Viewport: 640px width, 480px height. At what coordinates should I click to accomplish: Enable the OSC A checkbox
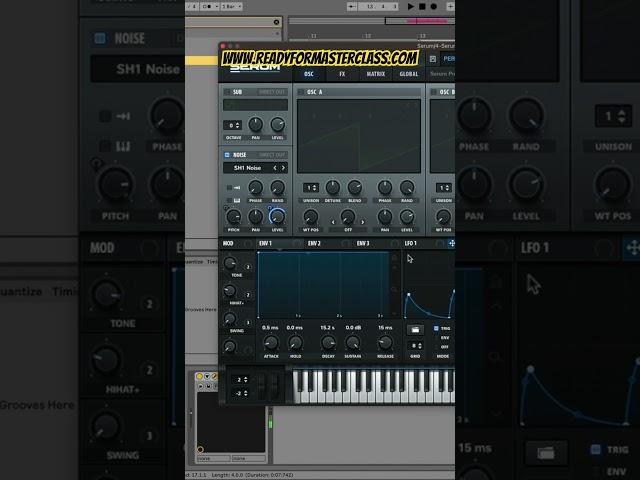pyautogui.click(x=301, y=92)
